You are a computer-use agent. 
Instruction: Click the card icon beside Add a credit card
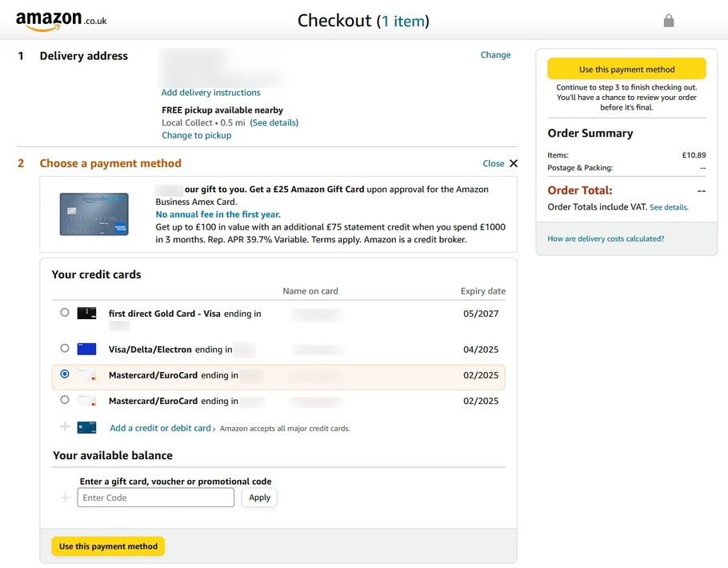tap(87, 427)
